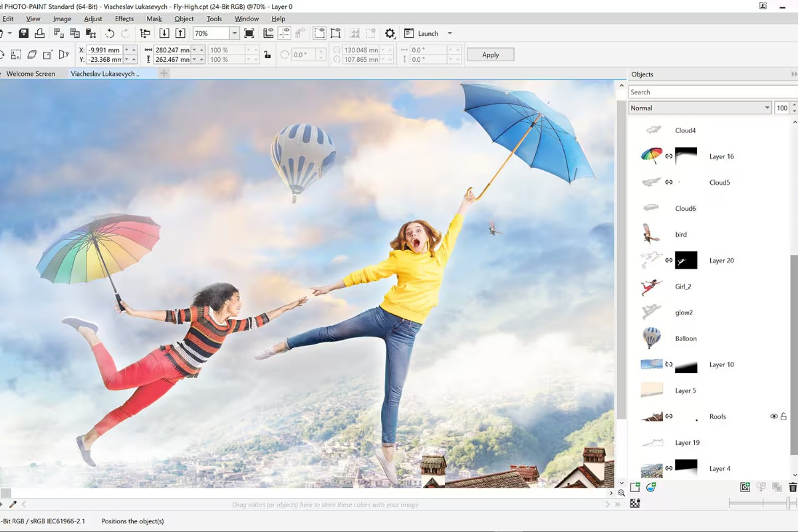Toggle the lock aspect ratio padlock

[267, 55]
